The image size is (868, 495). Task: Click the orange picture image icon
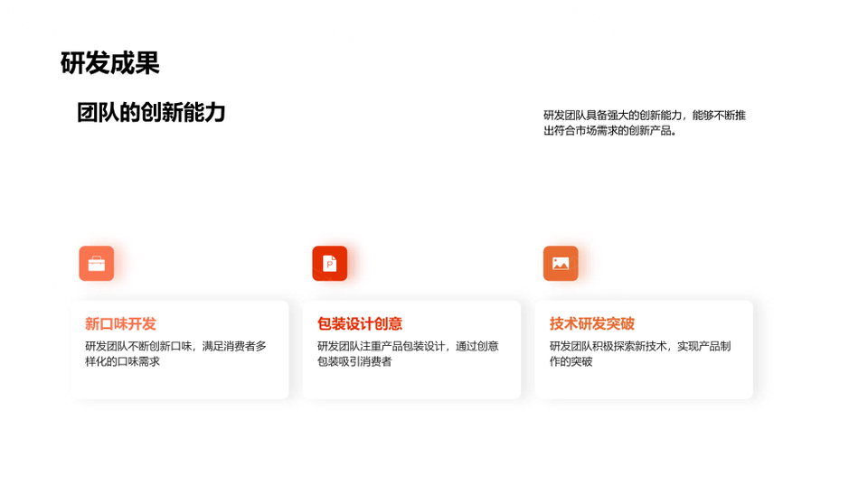561,264
